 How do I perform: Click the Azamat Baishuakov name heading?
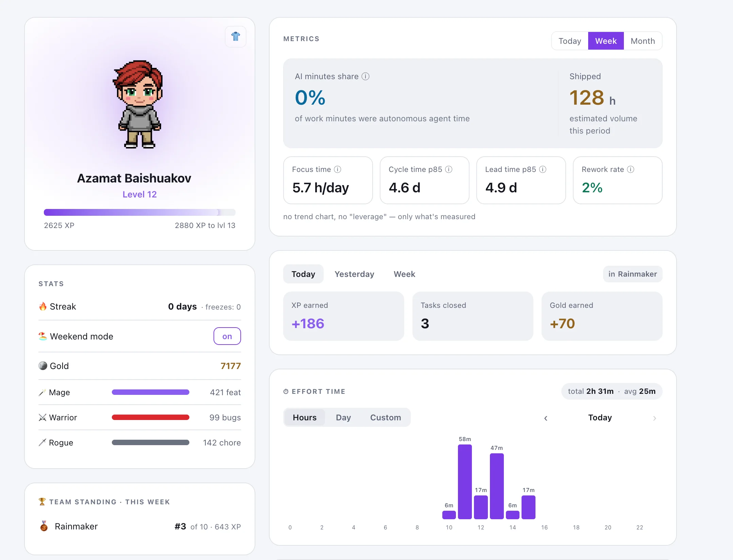134,178
